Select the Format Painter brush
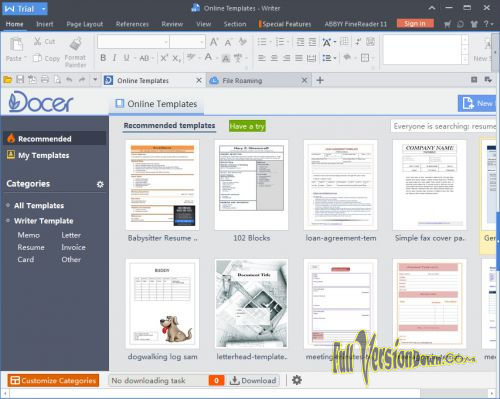500x399 pixels. coord(76,44)
